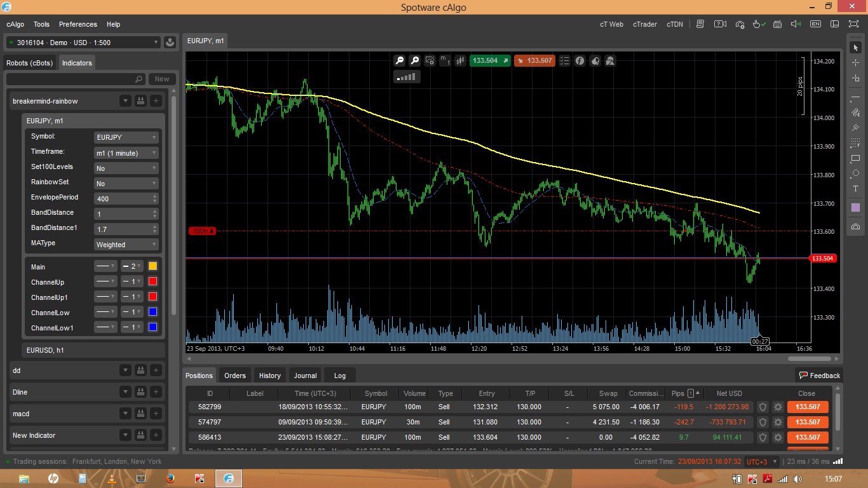Toggle one-click trading hand icon

coord(759,24)
